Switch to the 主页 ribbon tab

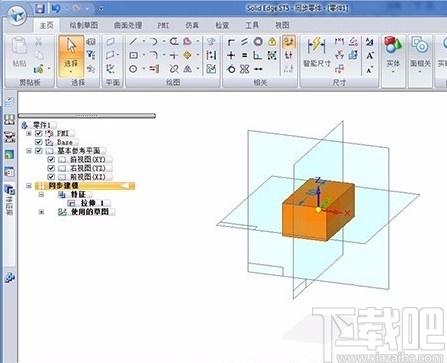click(47, 25)
